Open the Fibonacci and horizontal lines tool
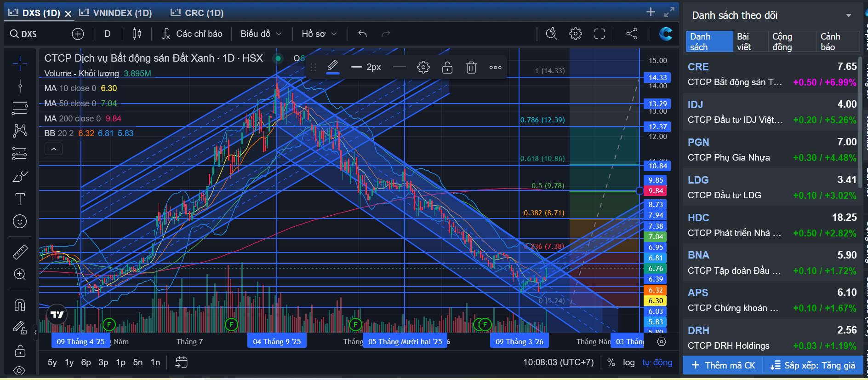The image size is (868, 380). click(20, 108)
